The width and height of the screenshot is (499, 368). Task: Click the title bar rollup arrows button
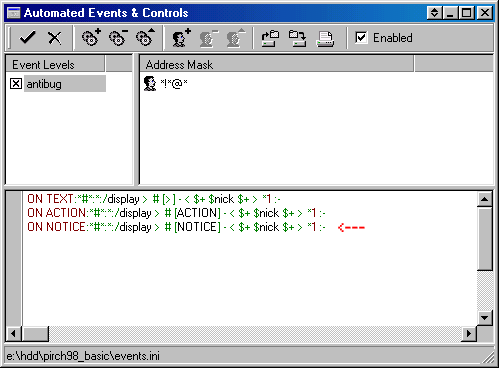434,13
